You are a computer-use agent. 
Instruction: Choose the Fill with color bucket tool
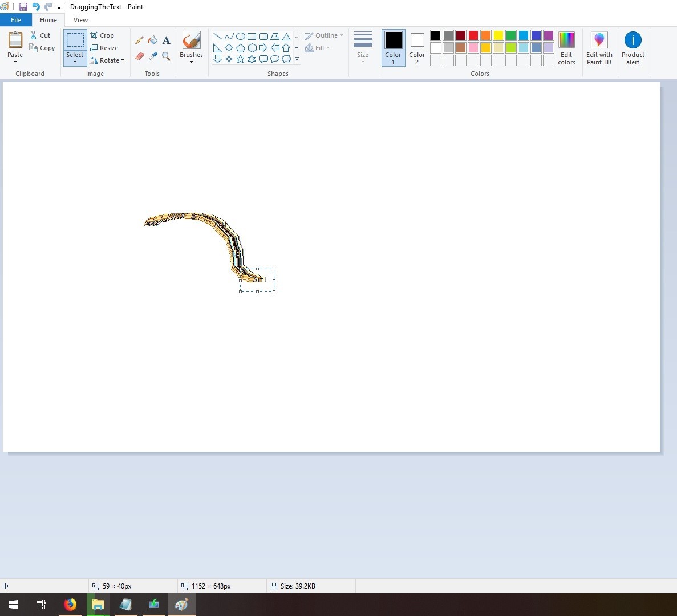[153, 40]
